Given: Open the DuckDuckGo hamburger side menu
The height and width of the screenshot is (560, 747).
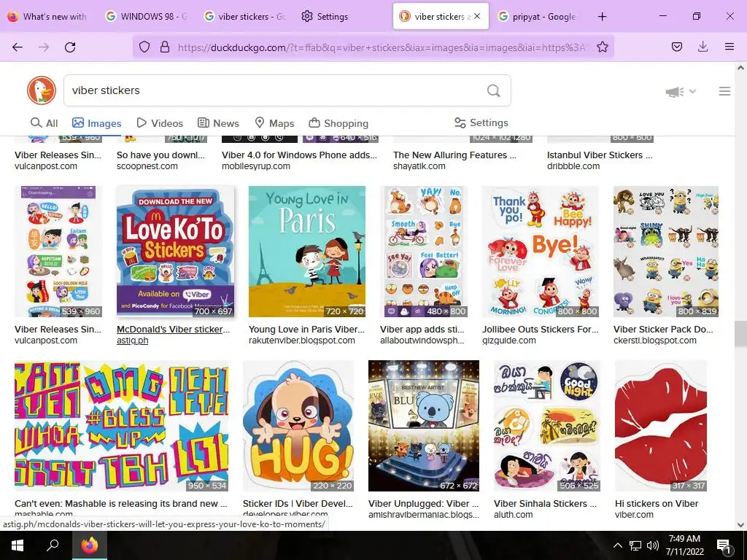Looking at the screenshot, I should tap(724, 91).
